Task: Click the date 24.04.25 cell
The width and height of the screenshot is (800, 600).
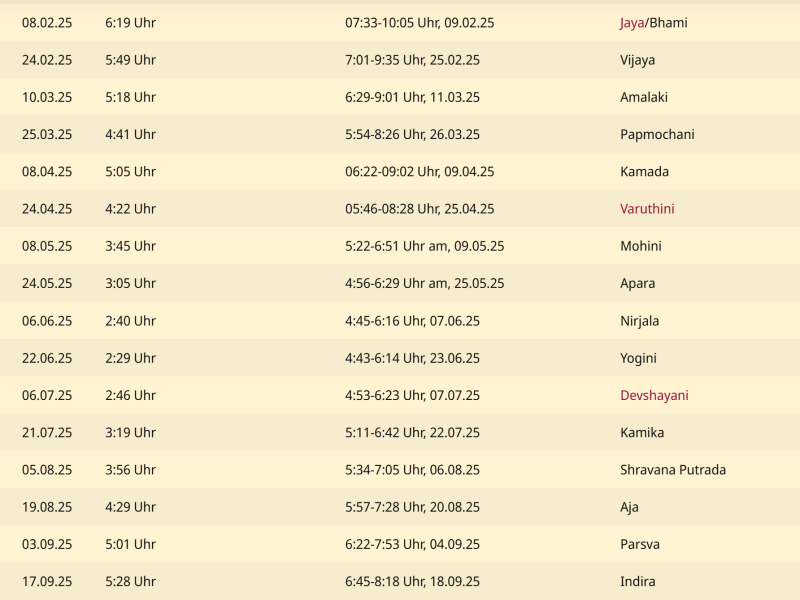Action: pos(47,209)
